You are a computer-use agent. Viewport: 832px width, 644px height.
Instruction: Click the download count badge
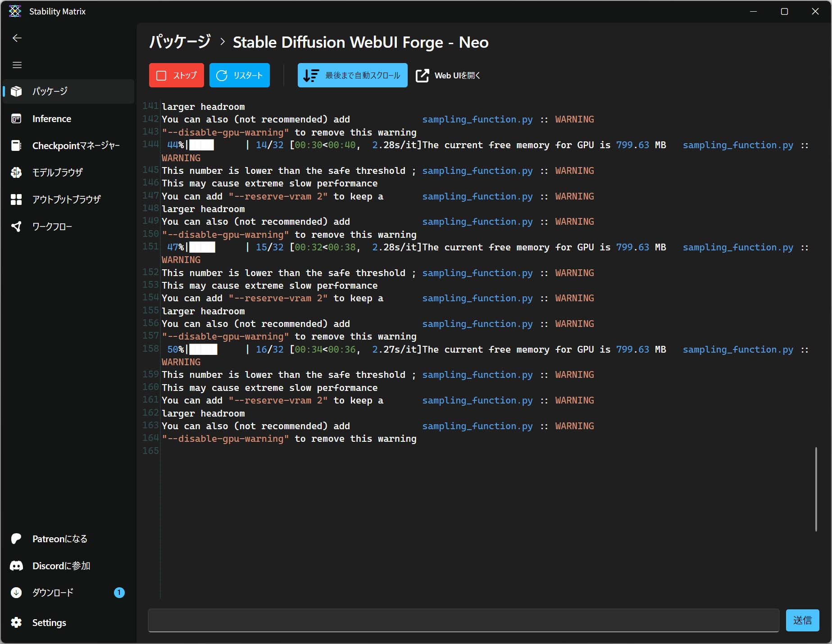(119, 593)
